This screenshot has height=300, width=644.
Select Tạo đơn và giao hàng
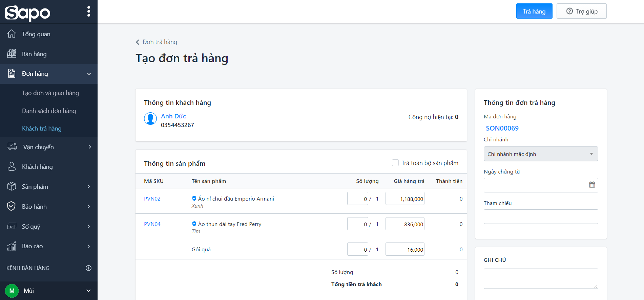50,93
